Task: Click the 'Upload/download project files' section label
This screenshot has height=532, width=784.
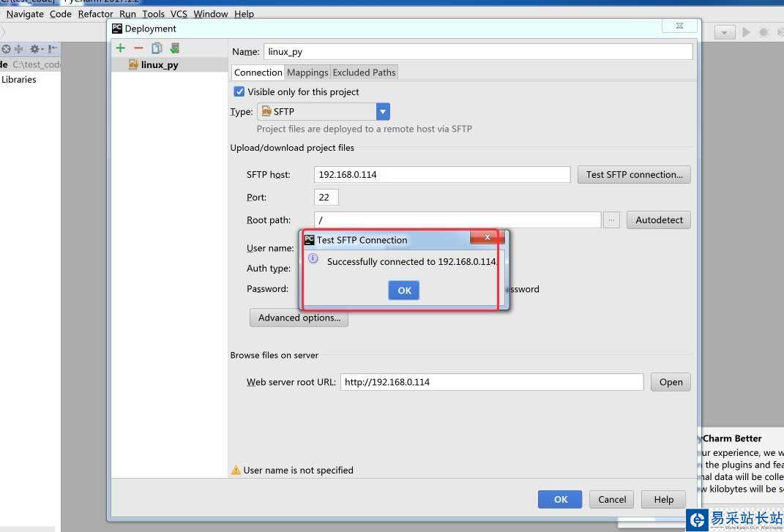Action: pos(292,148)
